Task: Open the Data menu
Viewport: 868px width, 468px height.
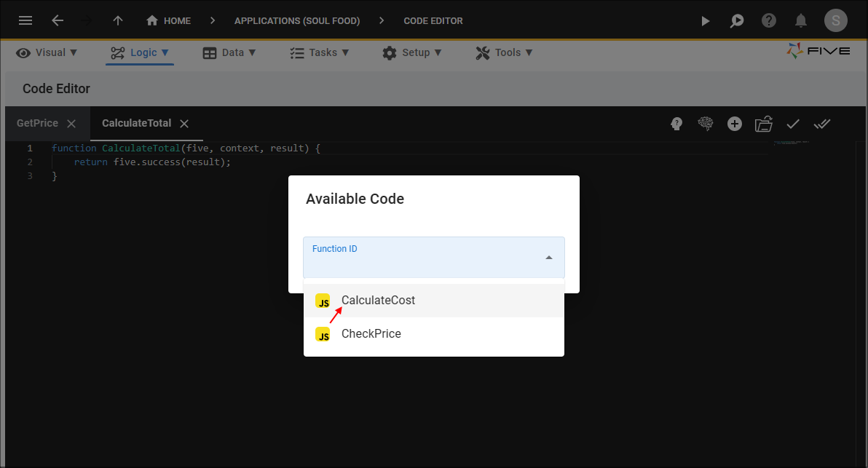Action: (x=229, y=52)
